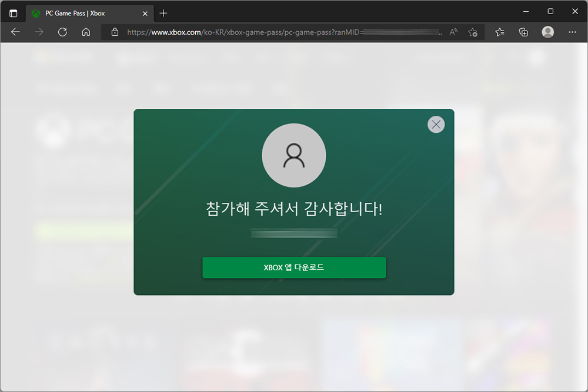The image size is (588, 392).
Task: Open the browser home page icon
Action: tap(86, 32)
